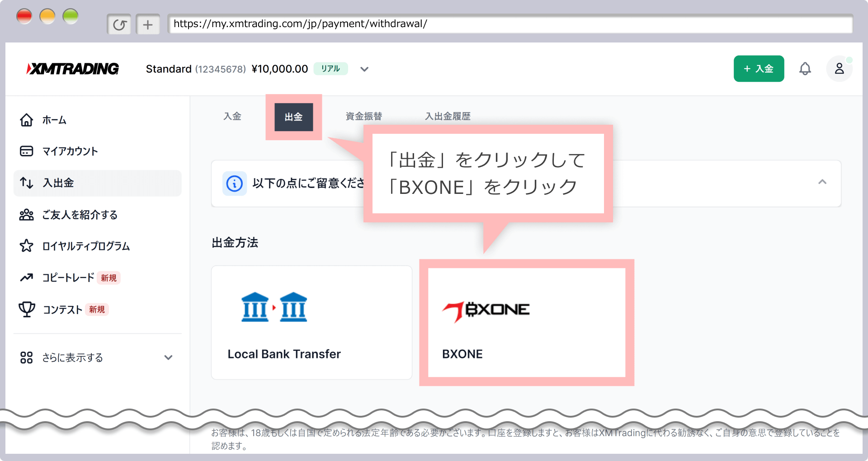Go to ホーム in sidebar
The height and width of the screenshot is (461, 868).
(54, 120)
